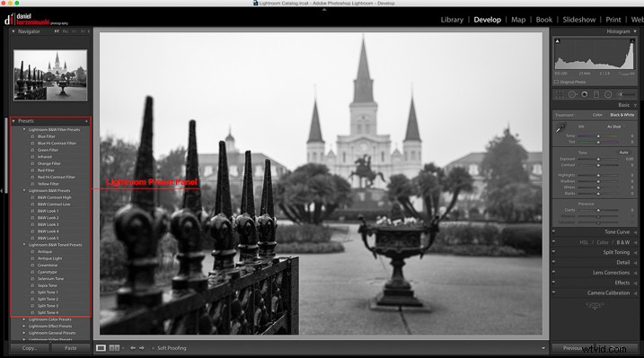The height and width of the screenshot is (358, 644).
Task: Switch to Loupe view in the toolbar
Action: (101, 348)
